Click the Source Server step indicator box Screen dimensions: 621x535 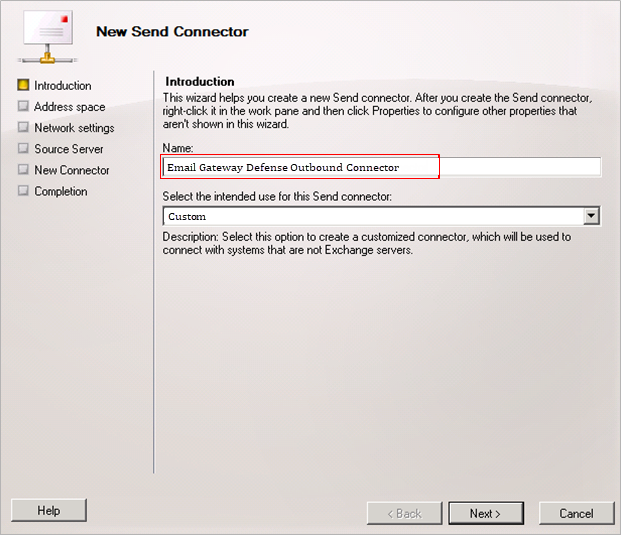pyautogui.click(x=23, y=148)
